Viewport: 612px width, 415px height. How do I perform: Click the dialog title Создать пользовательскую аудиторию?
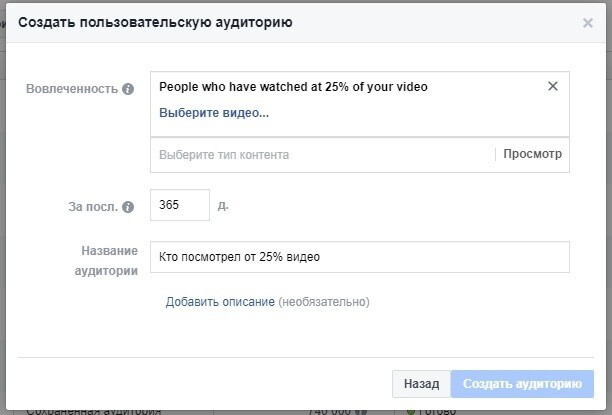click(155, 23)
